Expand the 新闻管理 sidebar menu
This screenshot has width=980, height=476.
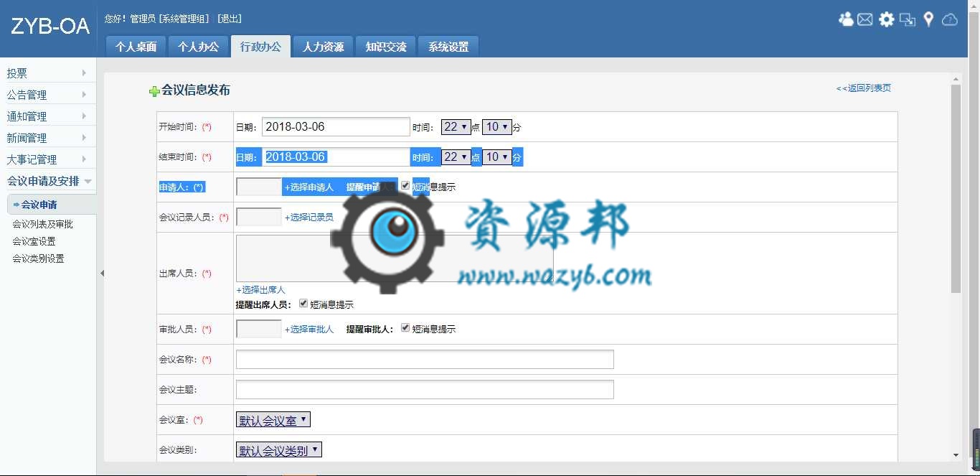47,138
